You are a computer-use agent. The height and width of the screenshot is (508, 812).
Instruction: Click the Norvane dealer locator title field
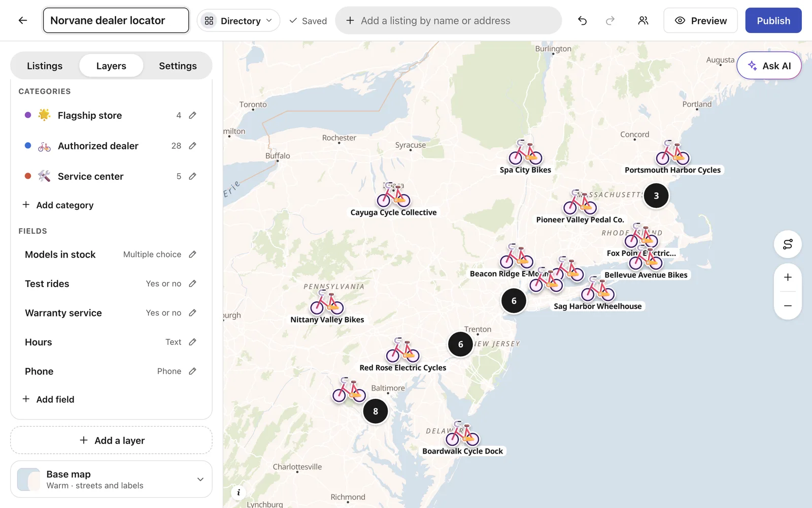116,20
